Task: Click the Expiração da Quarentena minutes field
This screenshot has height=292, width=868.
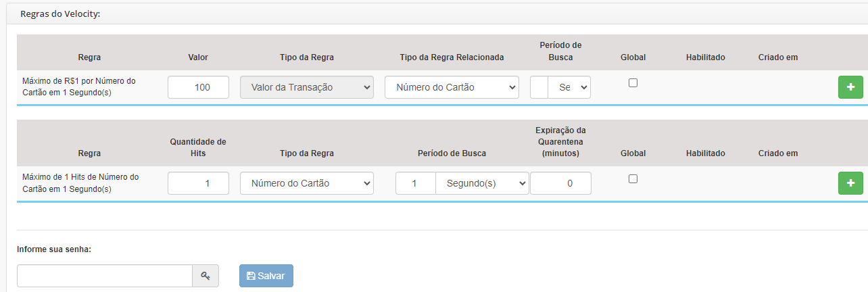Action: pyautogui.click(x=560, y=183)
